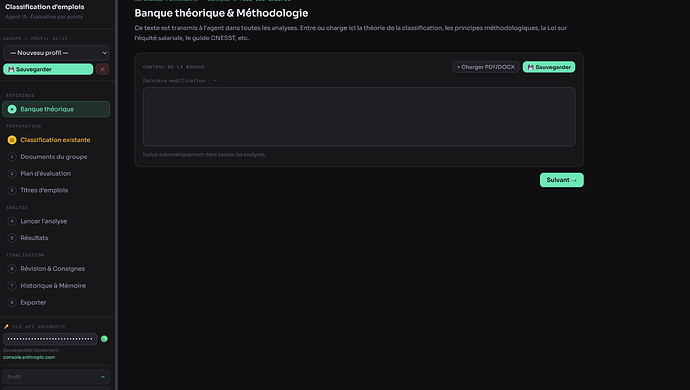Click the green API key status indicator
The width and height of the screenshot is (690, 390).
[x=104, y=339]
